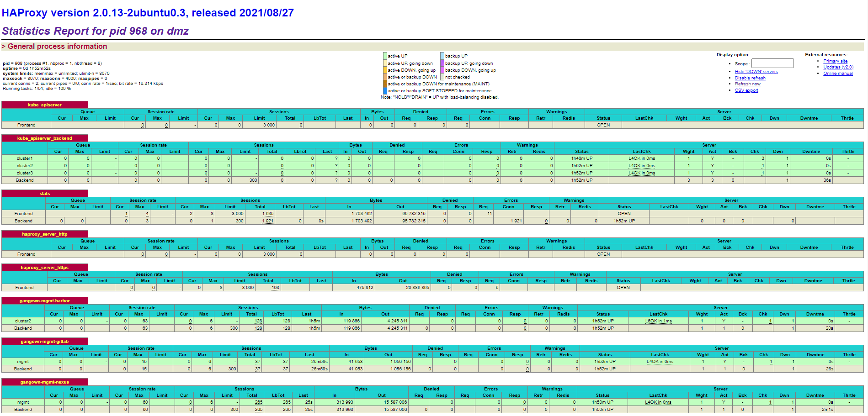Image resolution: width=868 pixels, height=416 pixels.
Task: Click the kube_apiserver_backend section title
Action: pyautogui.click(x=44, y=138)
